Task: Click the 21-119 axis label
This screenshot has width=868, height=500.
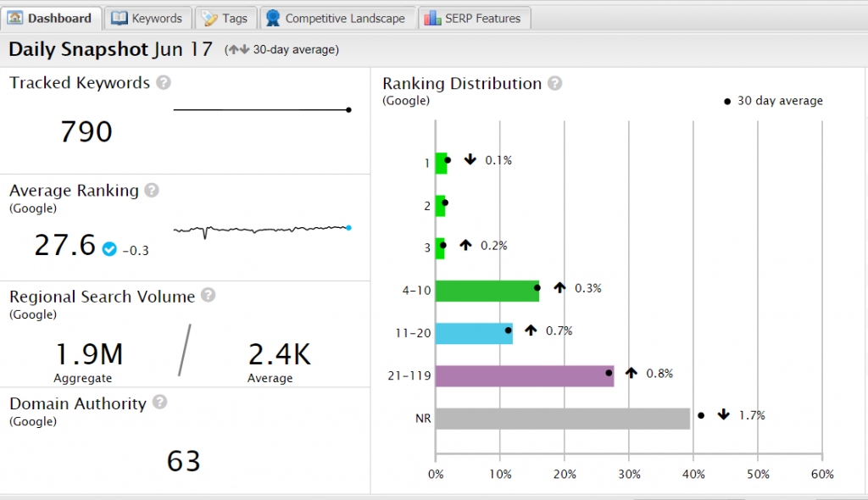Action: (x=409, y=376)
